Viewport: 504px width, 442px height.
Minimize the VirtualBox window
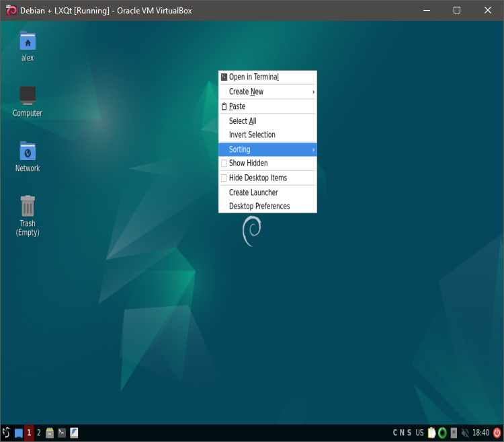427,11
